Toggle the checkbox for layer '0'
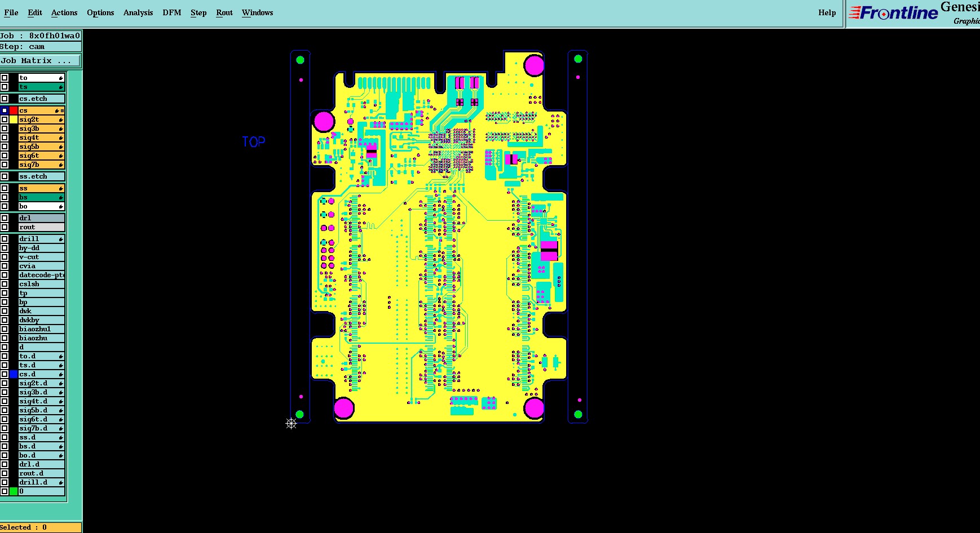Image resolution: width=980 pixels, height=533 pixels. pyautogui.click(x=5, y=491)
